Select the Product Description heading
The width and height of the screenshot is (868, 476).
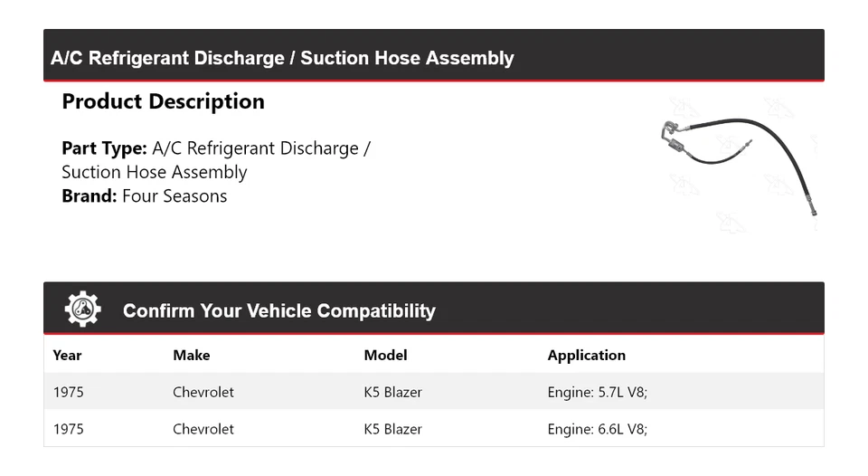pyautogui.click(x=163, y=101)
